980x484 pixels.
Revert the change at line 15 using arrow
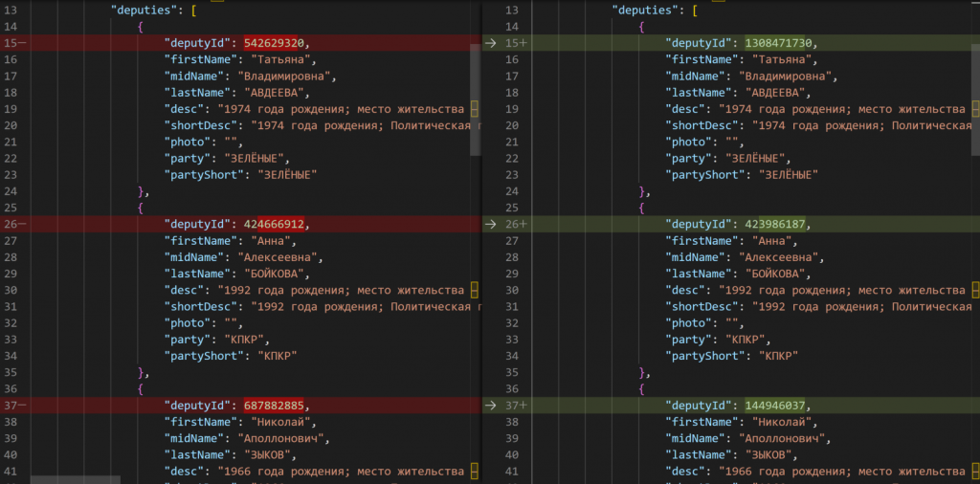(x=491, y=43)
